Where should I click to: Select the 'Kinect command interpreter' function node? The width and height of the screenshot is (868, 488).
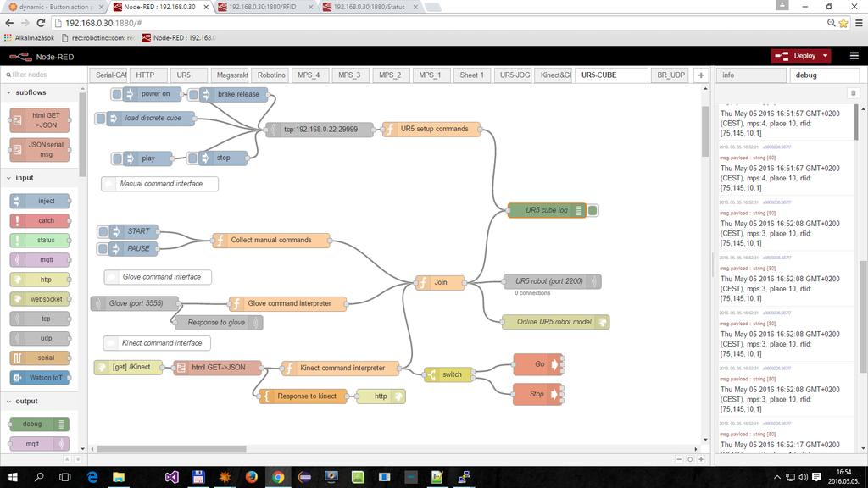[341, 368]
